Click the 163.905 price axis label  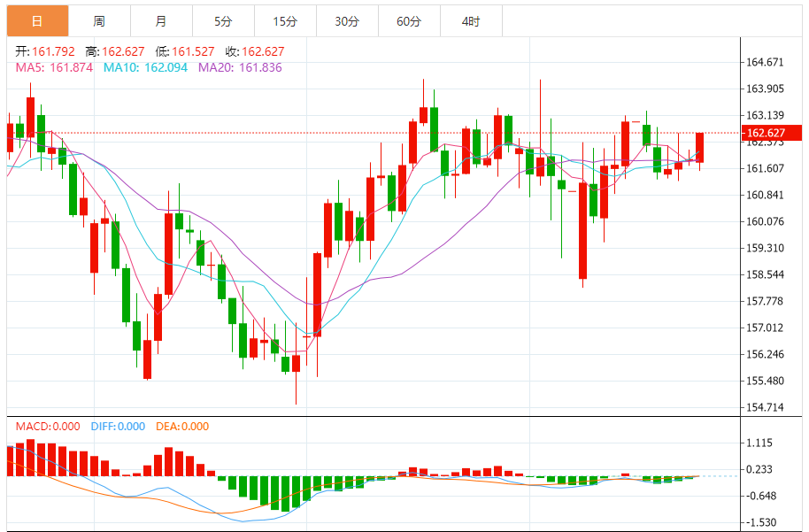[765, 89]
